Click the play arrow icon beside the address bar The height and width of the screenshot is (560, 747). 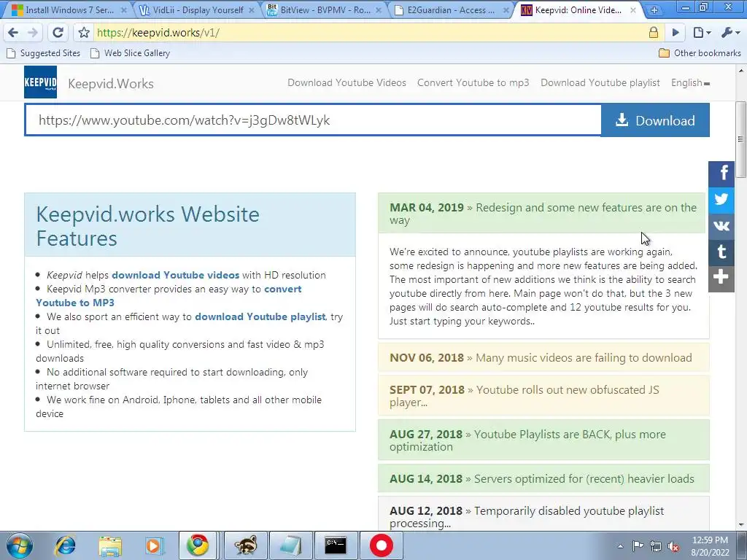(x=676, y=32)
